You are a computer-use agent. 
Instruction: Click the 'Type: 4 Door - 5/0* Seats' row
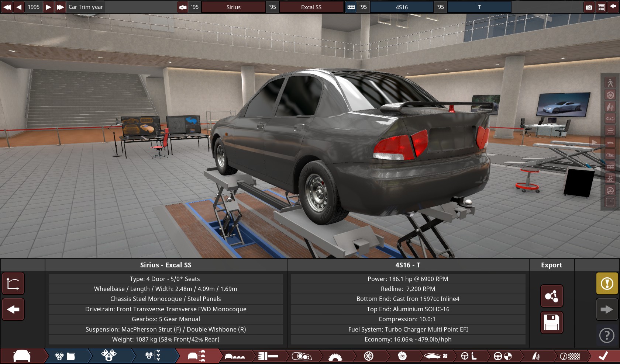166,279
